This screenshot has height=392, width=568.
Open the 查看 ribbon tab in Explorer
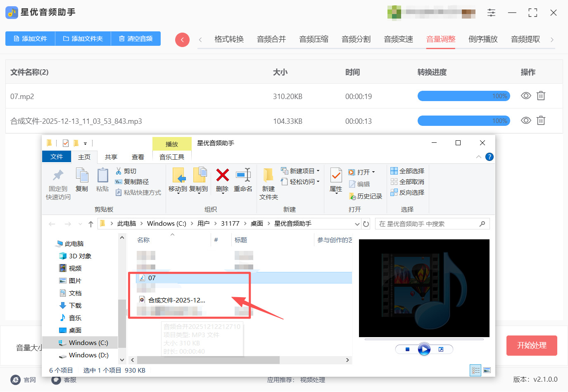(138, 157)
